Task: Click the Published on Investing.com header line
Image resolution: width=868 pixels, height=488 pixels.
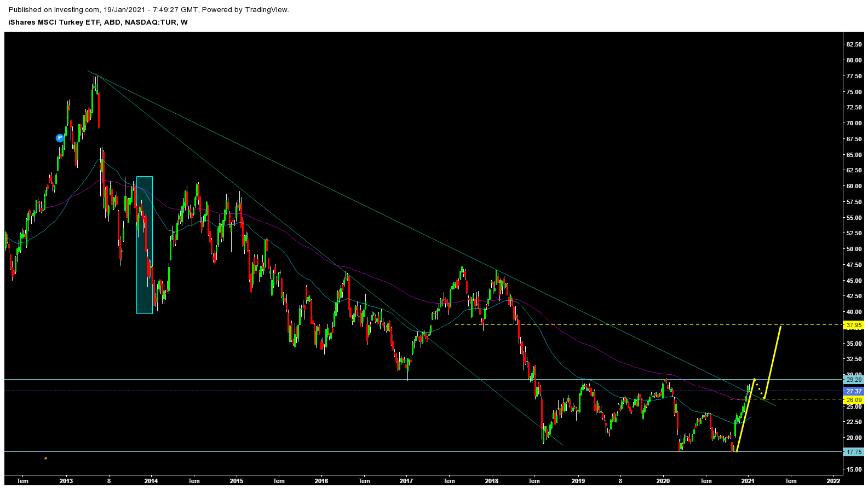Action: (149, 10)
